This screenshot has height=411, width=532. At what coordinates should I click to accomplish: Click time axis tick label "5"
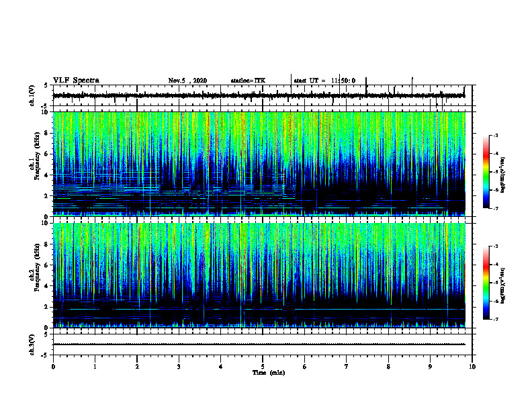[x=263, y=367]
